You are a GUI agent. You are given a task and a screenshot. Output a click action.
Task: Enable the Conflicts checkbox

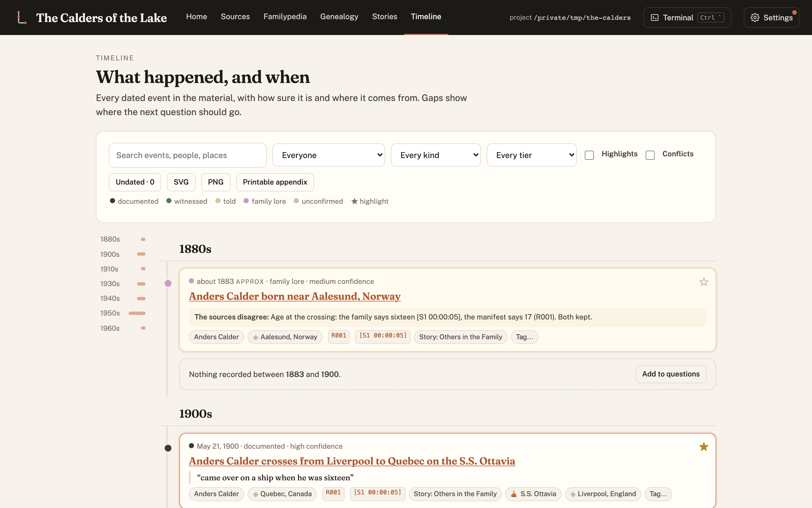point(650,155)
